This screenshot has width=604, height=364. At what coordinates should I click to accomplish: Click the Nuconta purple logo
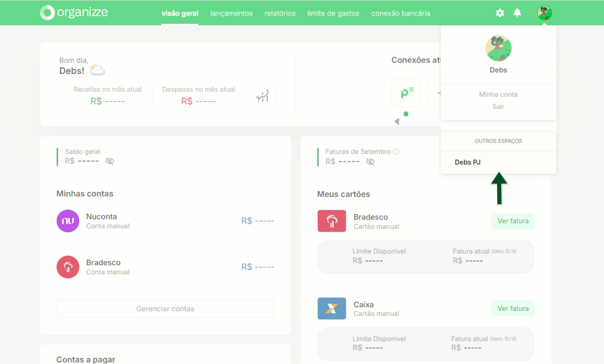click(68, 221)
